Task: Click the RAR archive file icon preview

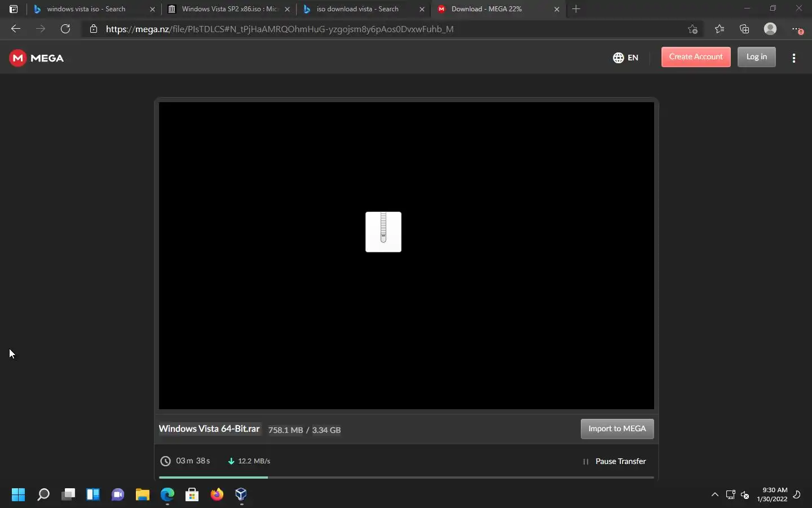Action: [x=383, y=232]
